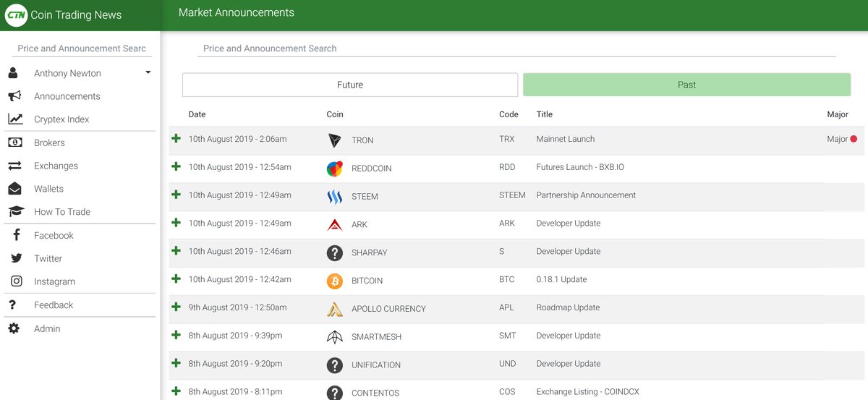The image size is (868, 400).
Task: Click the Date column header
Action: pos(197,114)
